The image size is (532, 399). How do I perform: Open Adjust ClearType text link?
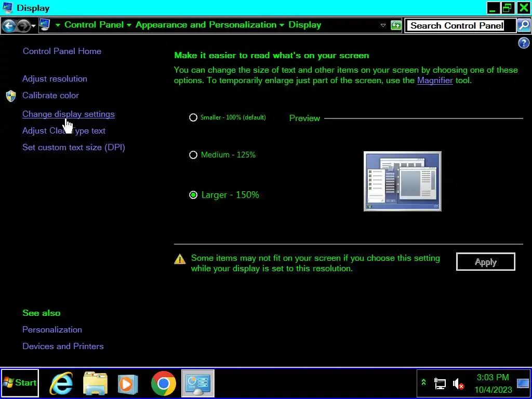(64, 131)
